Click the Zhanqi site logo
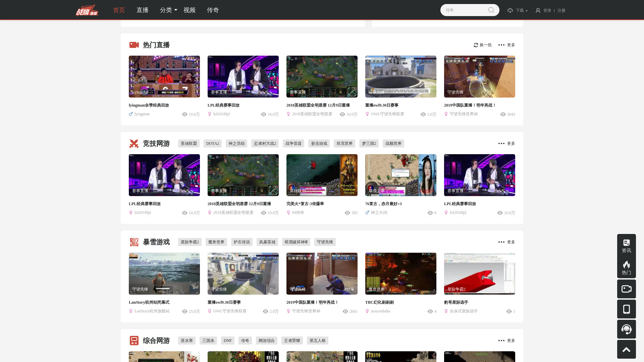644x362 pixels. click(87, 10)
